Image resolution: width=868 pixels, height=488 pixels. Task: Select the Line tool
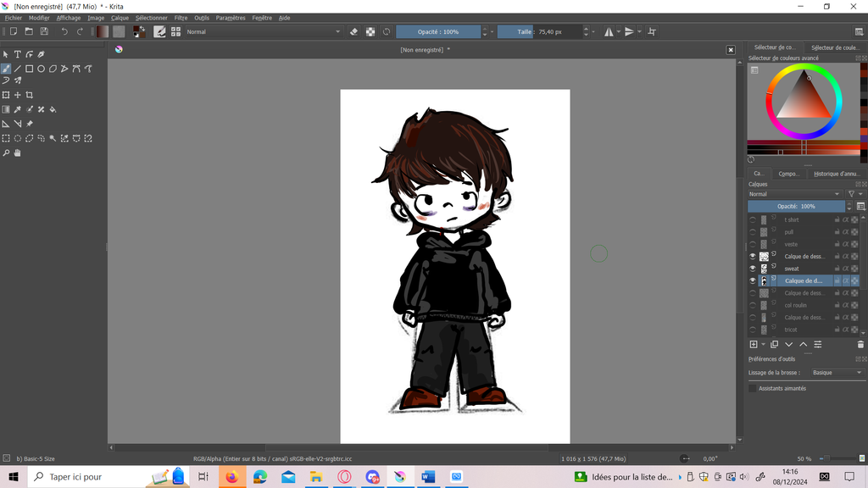18,69
